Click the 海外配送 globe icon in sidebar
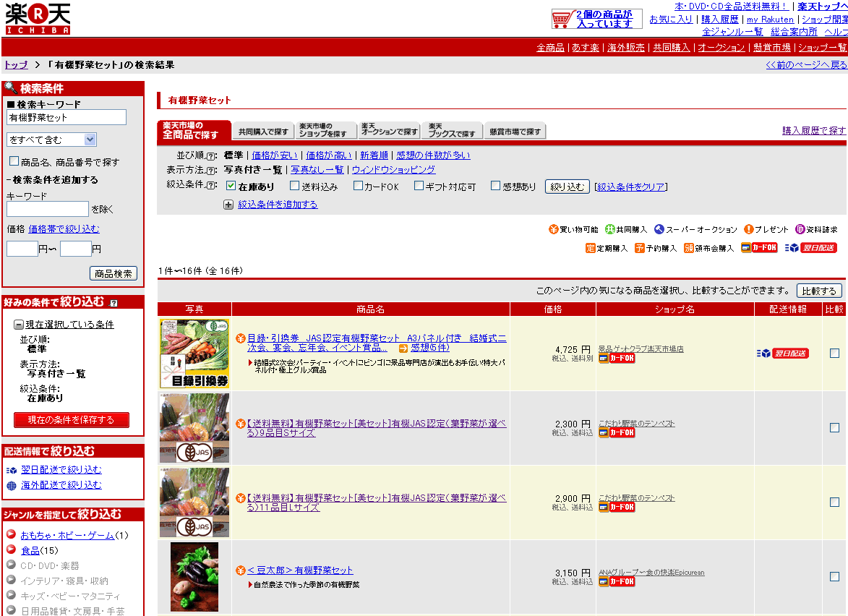The width and height of the screenshot is (848, 616). (12, 486)
